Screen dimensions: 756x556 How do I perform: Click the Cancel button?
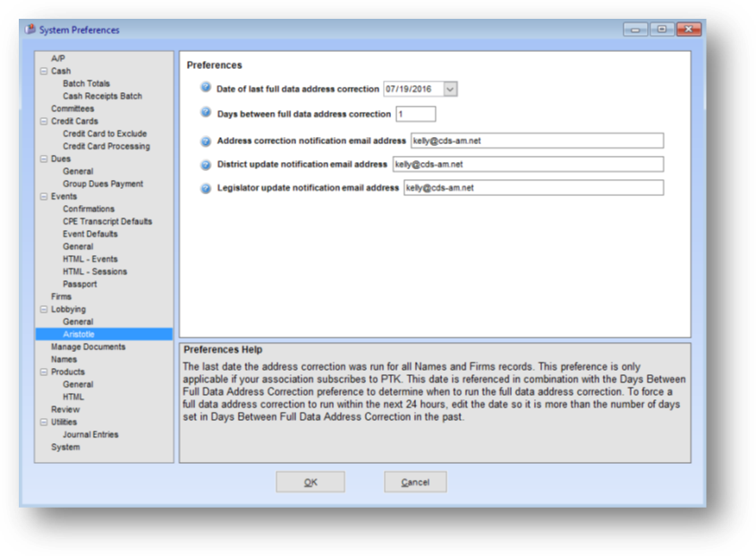pyautogui.click(x=415, y=483)
